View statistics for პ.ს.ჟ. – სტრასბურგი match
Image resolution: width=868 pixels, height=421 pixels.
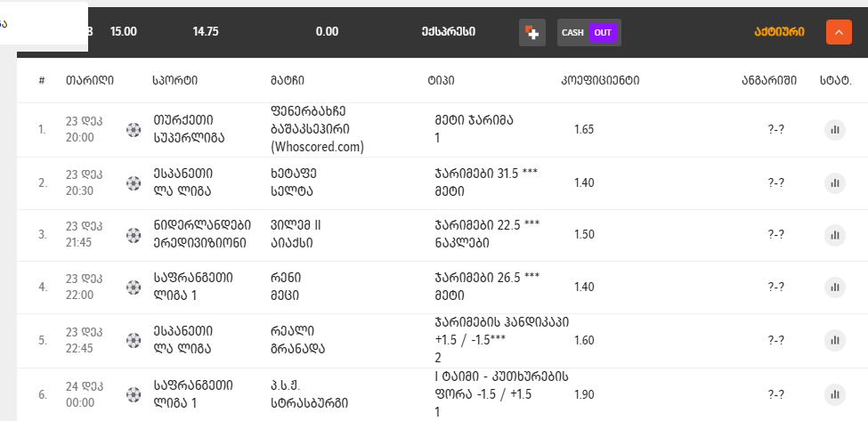point(834,394)
